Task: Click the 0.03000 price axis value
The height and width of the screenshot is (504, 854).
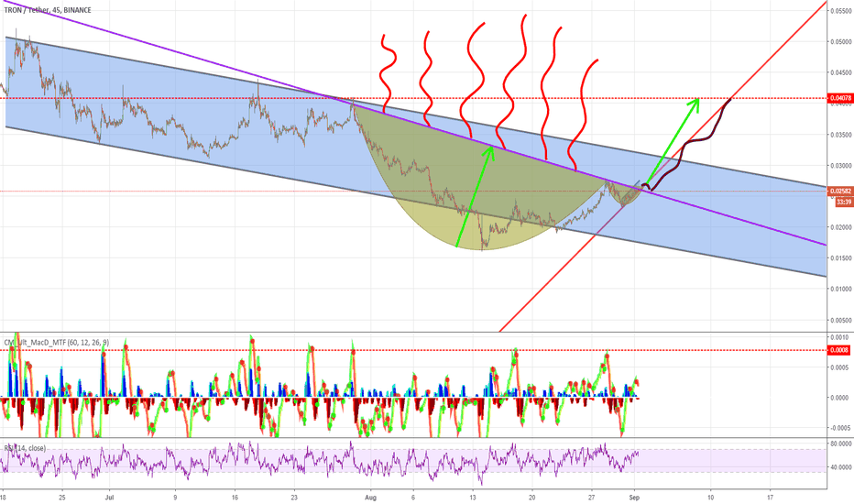Action: pyautogui.click(x=841, y=166)
